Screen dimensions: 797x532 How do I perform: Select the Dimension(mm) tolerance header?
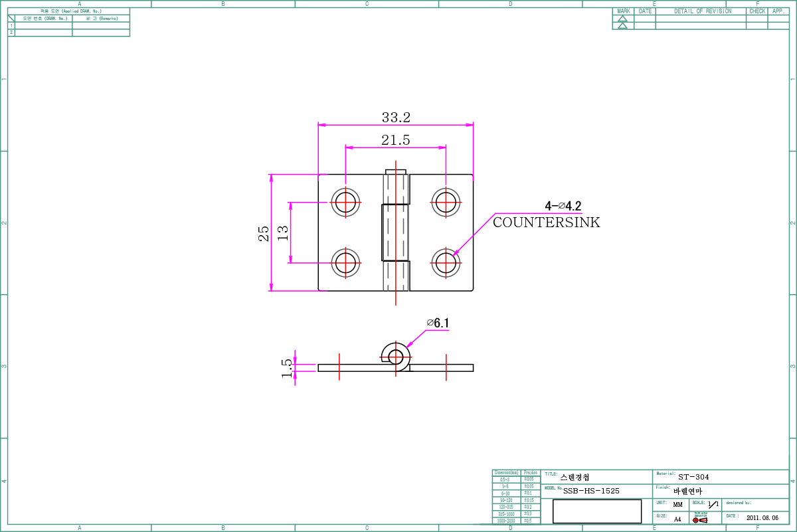click(x=506, y=472)
